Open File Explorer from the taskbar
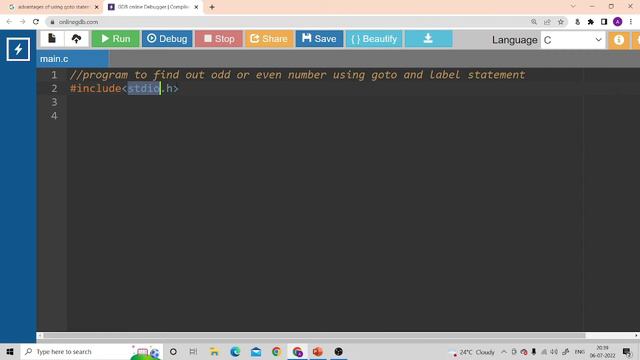 (214, 351)
